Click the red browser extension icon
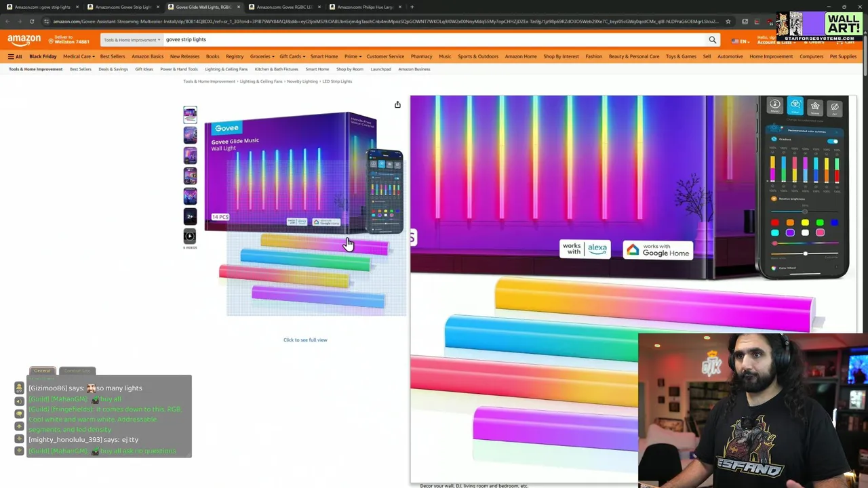The height and width of the screenshot is (488, 868). (x=757, y=21)
